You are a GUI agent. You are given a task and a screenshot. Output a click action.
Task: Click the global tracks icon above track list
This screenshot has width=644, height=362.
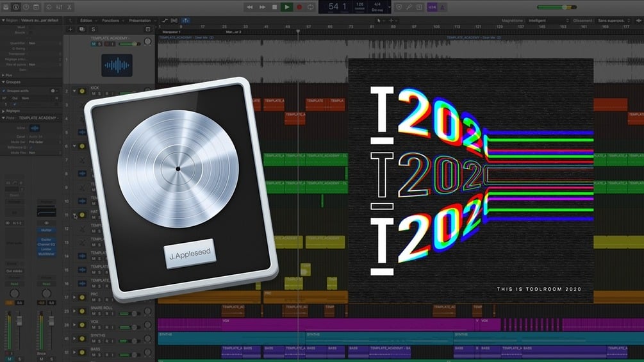pyautogui.click(x=148, y=29)
